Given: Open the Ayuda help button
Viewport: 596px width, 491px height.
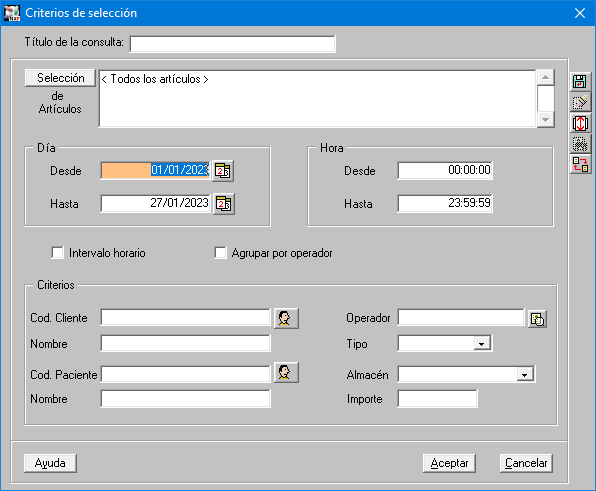Looking at the screenshot, I should click(50, 463).
